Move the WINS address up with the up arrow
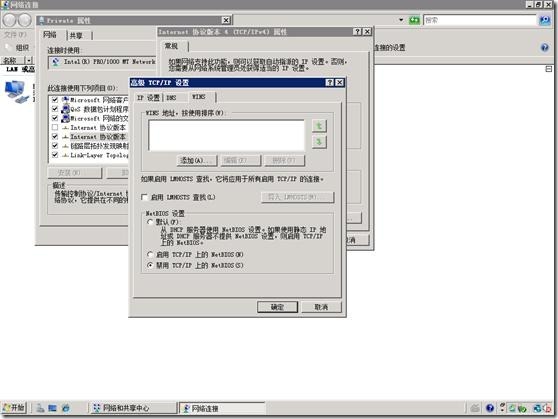Viewport: 558px width, 419px height. 319,126
